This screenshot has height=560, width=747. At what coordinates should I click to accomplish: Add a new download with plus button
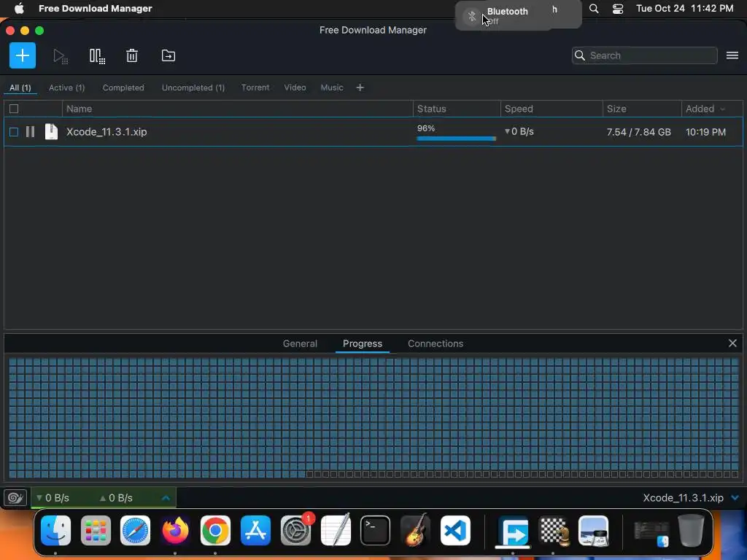(23, 55)
